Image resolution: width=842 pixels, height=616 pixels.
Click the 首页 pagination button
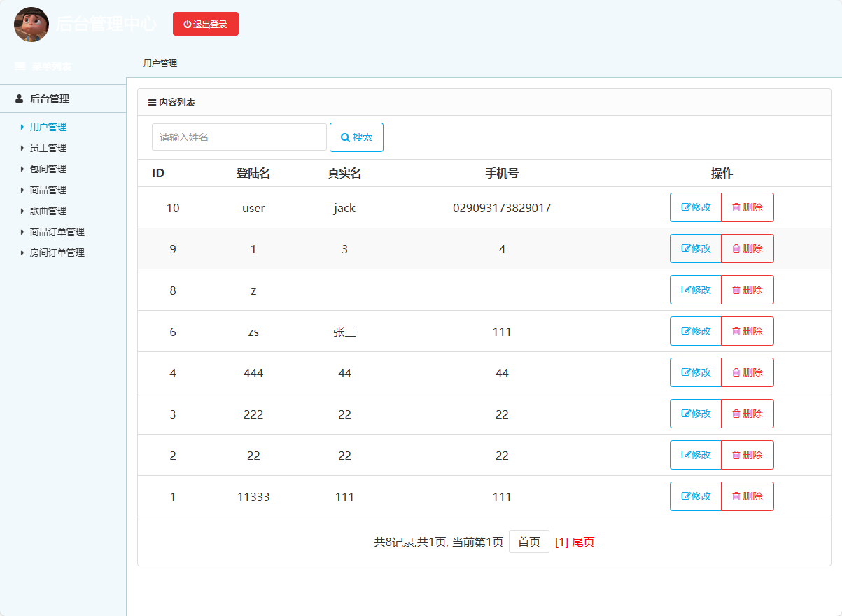point(529,541)
